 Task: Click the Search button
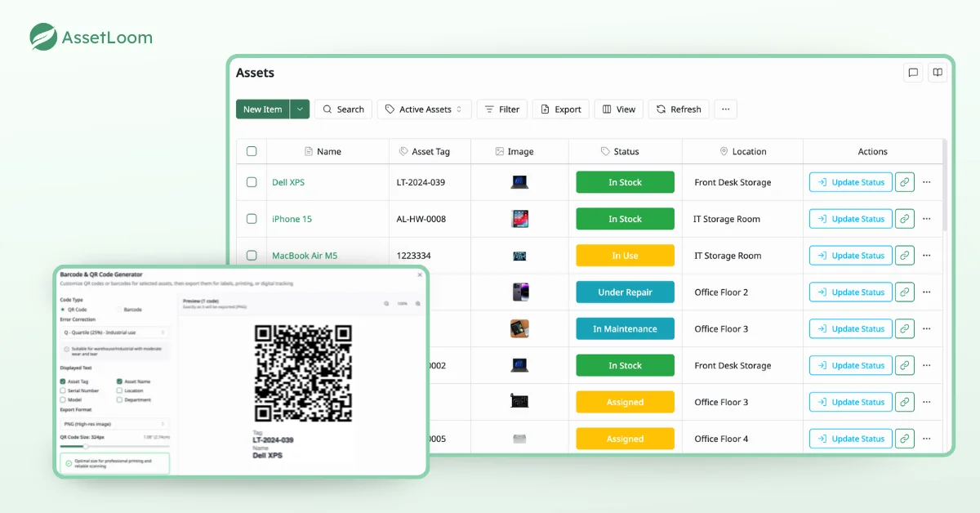[343, 109]
